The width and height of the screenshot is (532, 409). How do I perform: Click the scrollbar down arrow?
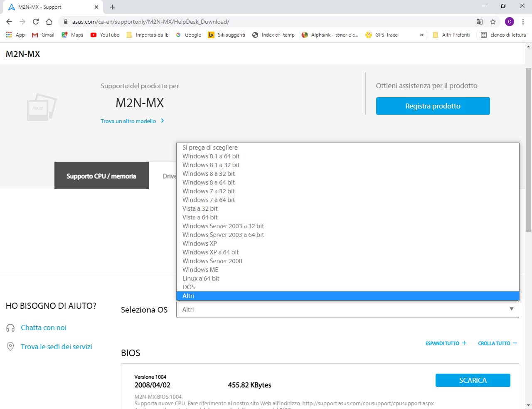(x=528, y=405)
